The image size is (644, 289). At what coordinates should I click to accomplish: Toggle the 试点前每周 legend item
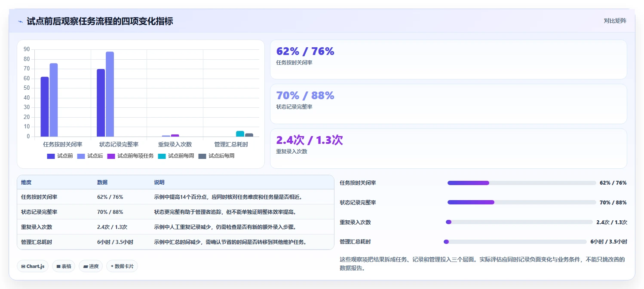tap(176, 156)
